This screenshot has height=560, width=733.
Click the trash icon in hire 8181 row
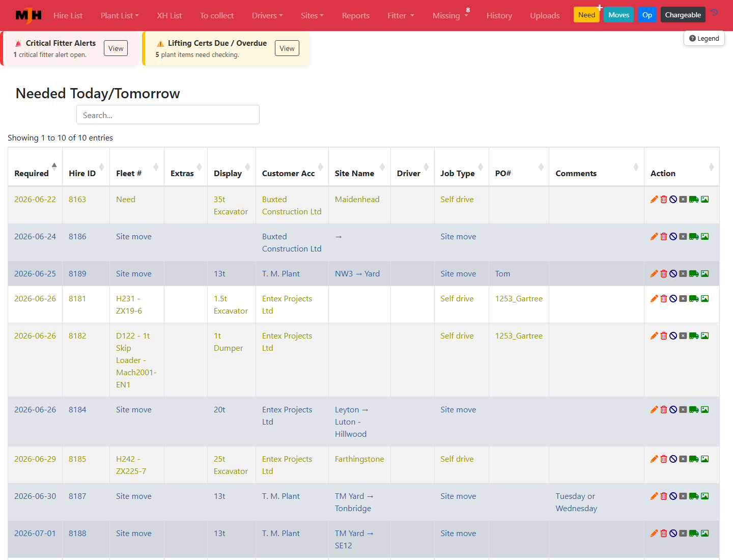tap(664, 299)
